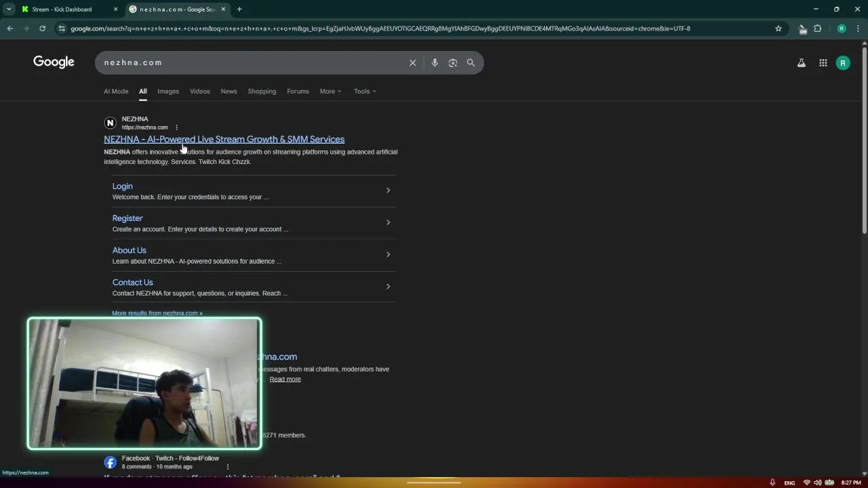Select the Images search tab

click(168, 91)
